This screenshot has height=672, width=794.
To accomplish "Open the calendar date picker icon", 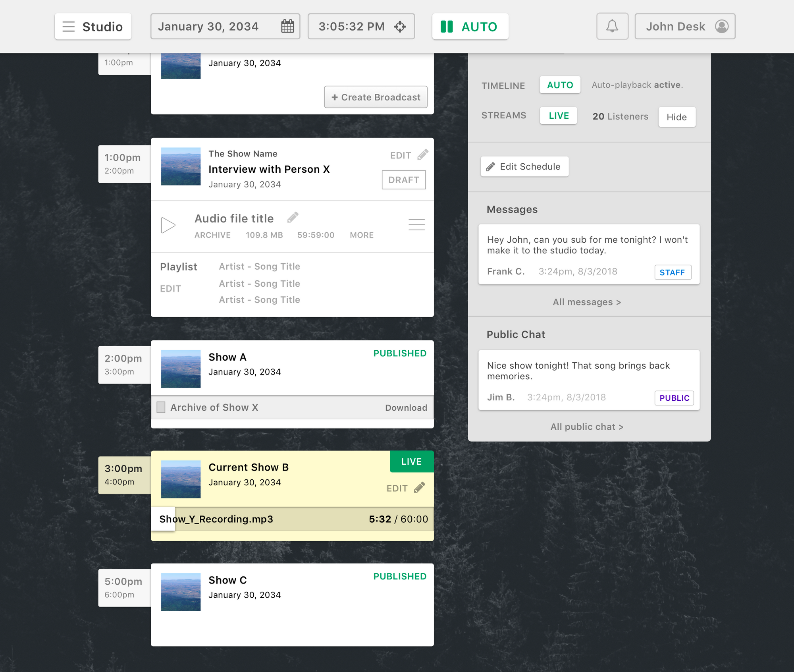I will coord(287,26).
